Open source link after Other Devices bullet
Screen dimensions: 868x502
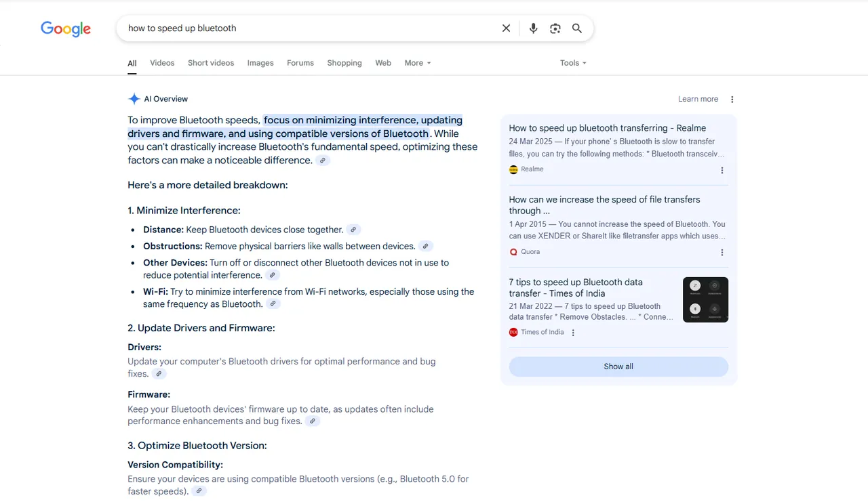pos(272,275)
